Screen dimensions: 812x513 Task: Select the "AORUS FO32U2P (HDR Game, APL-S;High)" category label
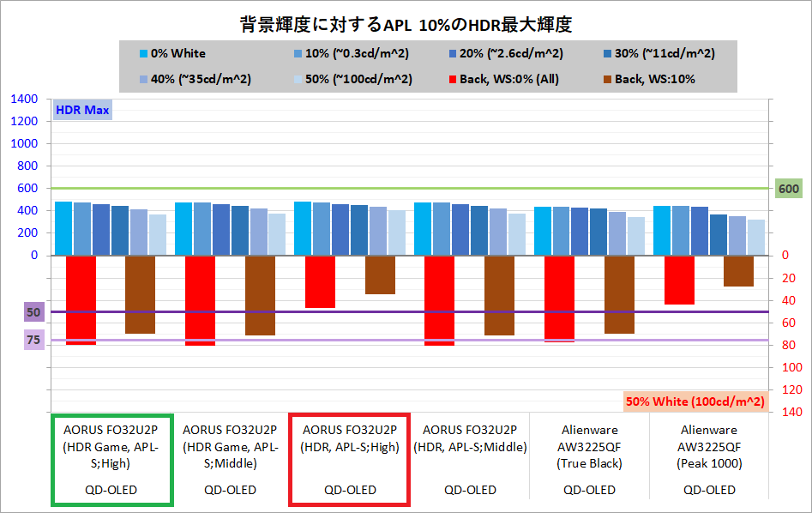[x=111, y=447]
